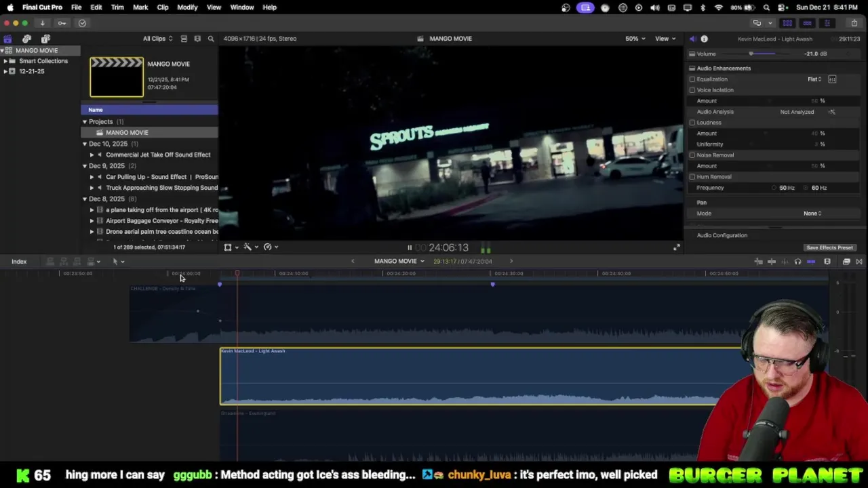Click the Share export icon

[854, 23]
